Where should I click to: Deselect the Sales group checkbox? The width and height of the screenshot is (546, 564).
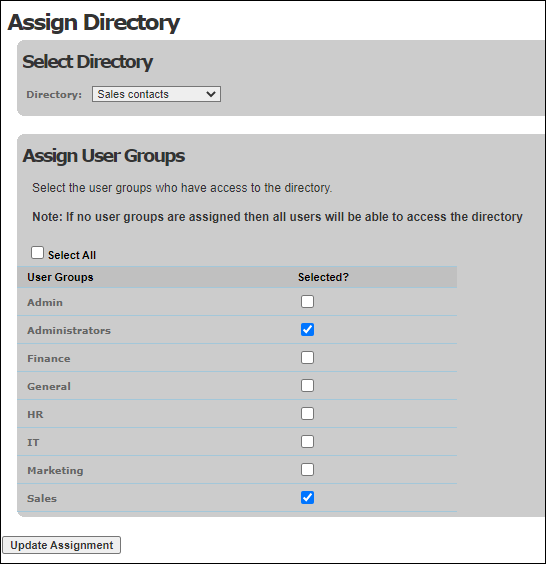(x=307, y=497)
